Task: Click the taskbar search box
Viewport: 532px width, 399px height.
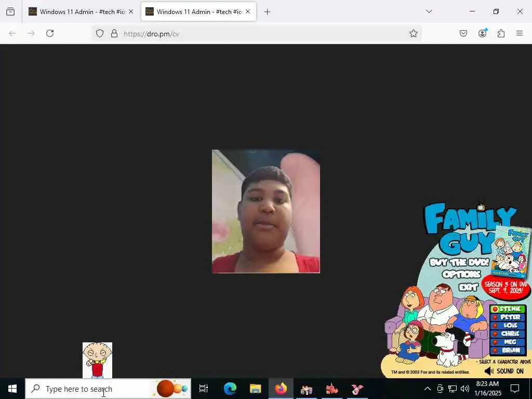Action: 108,389
